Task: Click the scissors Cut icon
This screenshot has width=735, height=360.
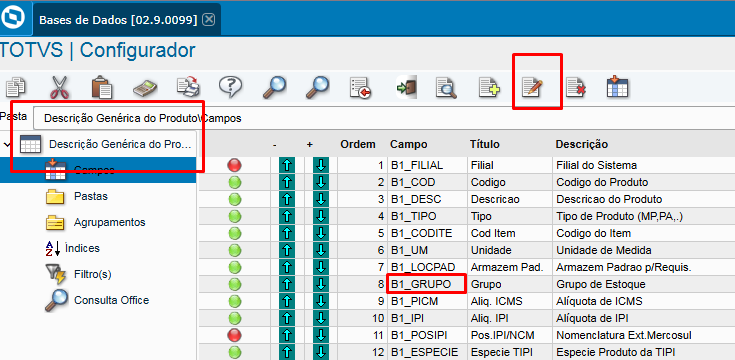Action: coord(59,87)
